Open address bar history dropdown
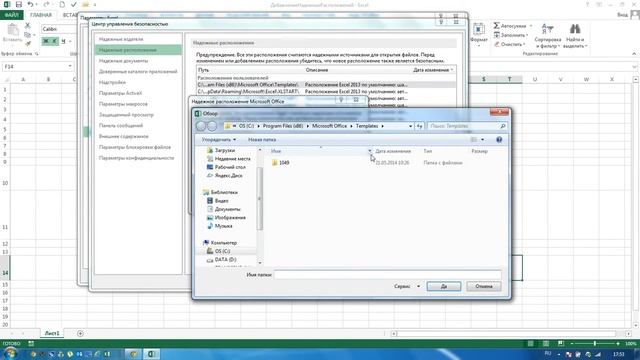The height and width of the screenshot is (360, 640). pos(410,126)
